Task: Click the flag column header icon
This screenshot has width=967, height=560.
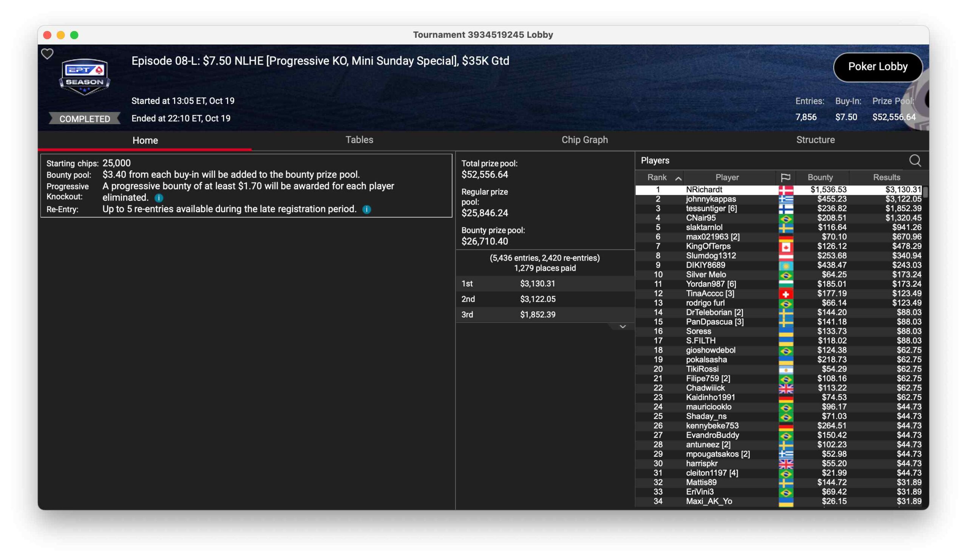Action: (785, 177)
